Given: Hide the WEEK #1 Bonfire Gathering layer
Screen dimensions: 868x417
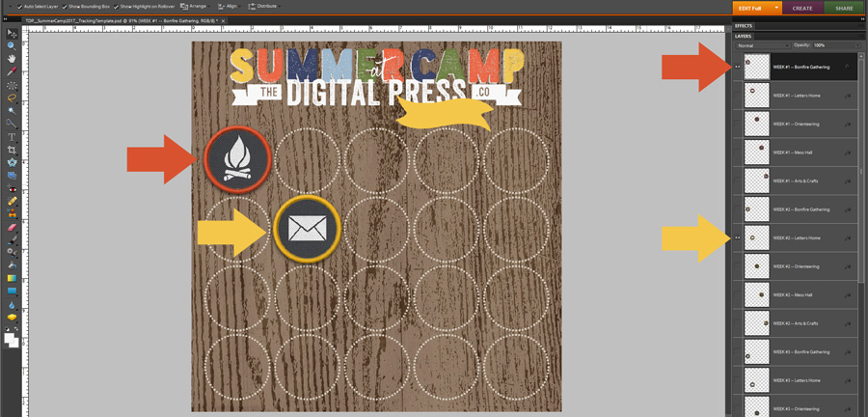Looking at the screenshot, I should 737,67.
